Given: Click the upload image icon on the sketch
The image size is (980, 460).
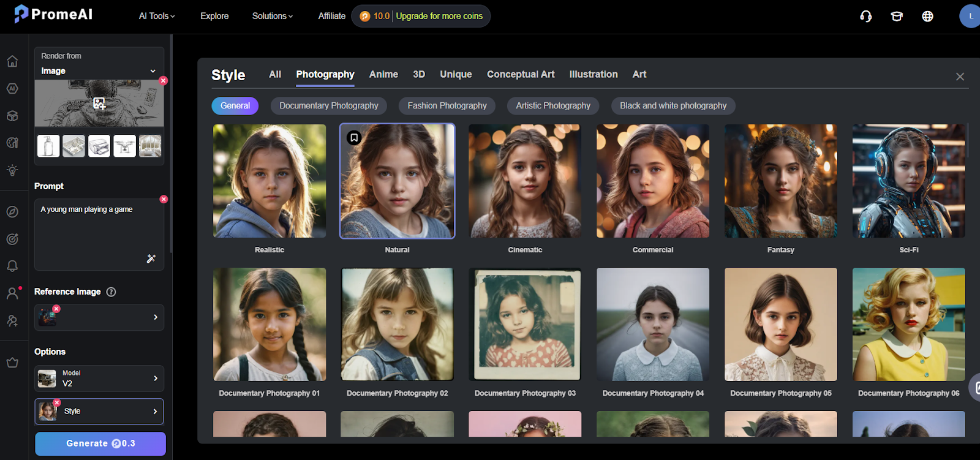Looking at the screenshot, I should (99, 103).
